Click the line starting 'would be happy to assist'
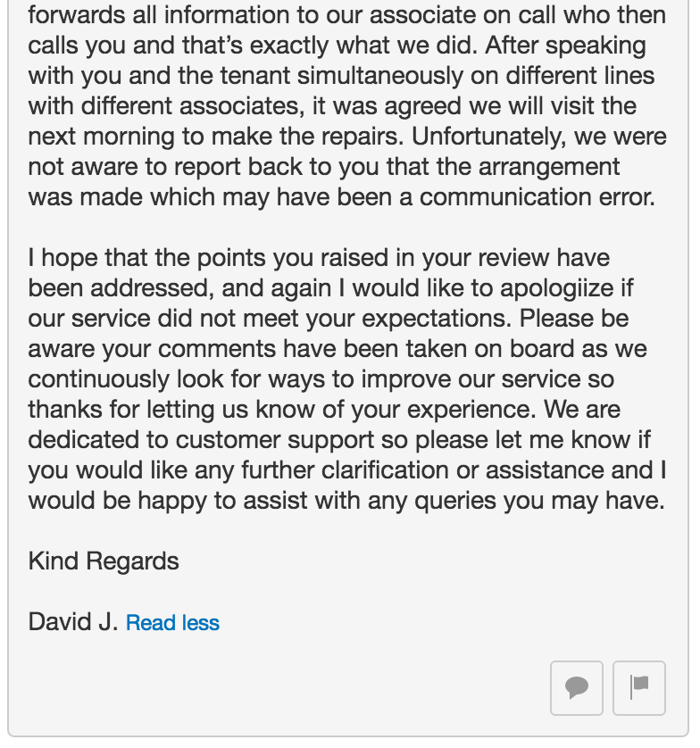Image resolution: width=700 pixels, height=748 pixels. pos(346,501)
